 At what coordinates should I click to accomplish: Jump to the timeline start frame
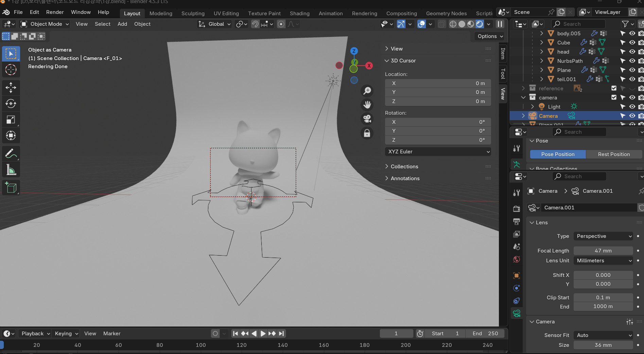[x=235, y=334]
